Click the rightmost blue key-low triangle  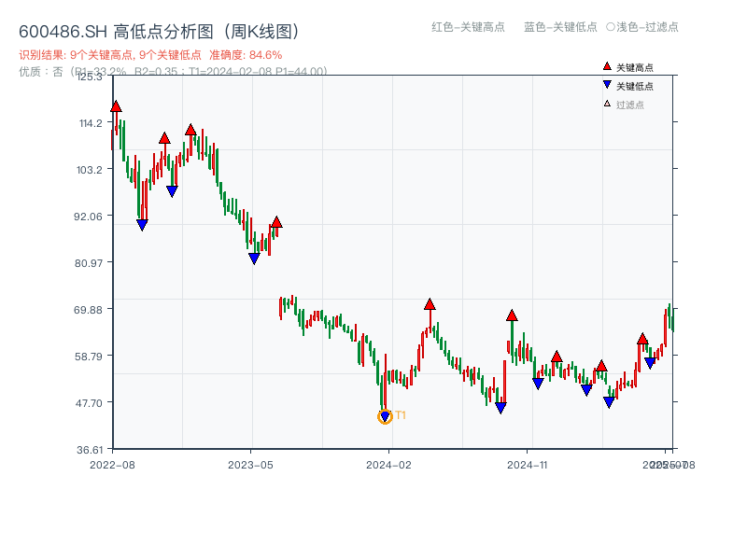650,363
